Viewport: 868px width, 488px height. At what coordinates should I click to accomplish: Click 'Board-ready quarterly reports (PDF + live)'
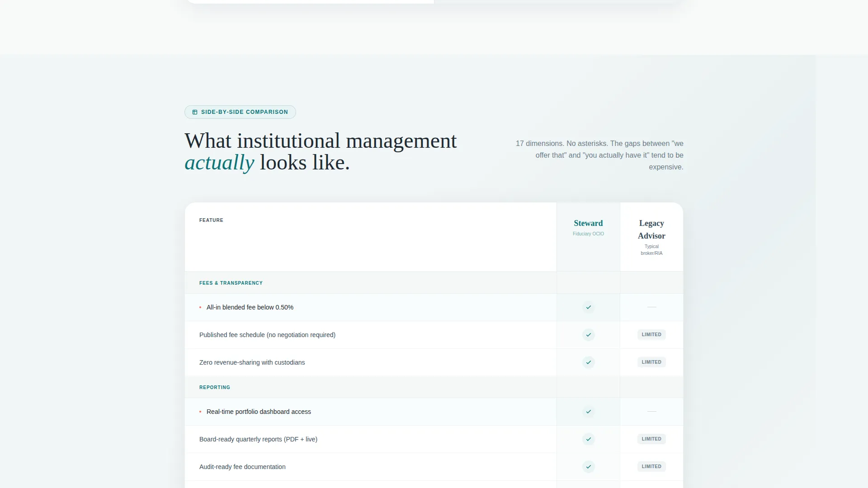pyautogui.click(x=258, y=439)
